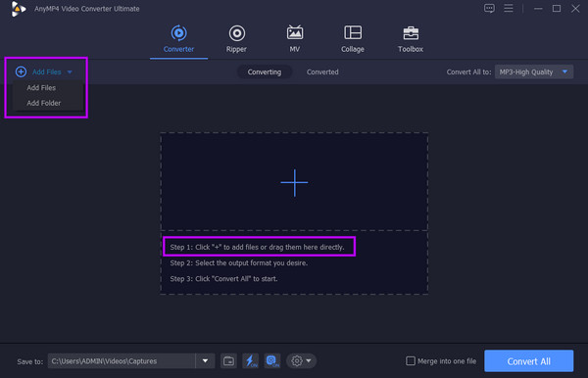Maximize the AnyMP4 window
Screen dimensions: 588x378
pos(557,8)
